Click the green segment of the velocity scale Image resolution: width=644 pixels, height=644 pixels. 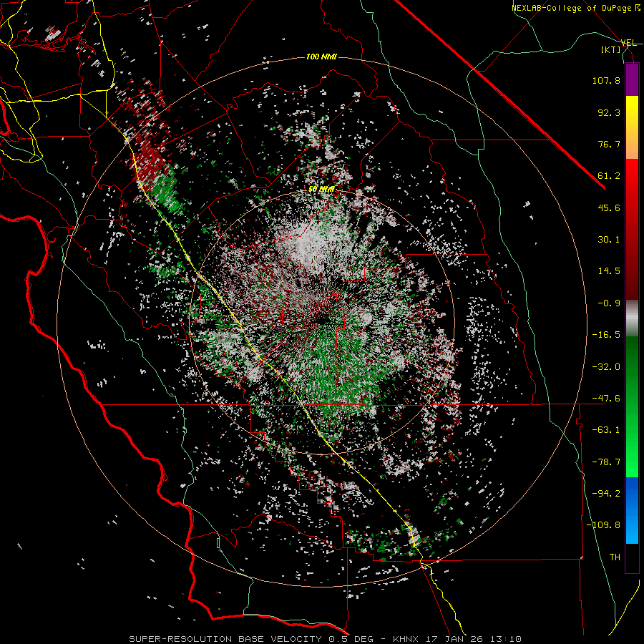(632, 406)
